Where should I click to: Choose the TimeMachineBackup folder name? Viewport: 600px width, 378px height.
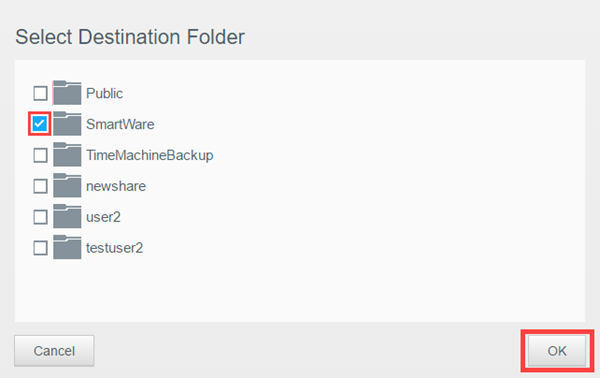click(150, 155)
